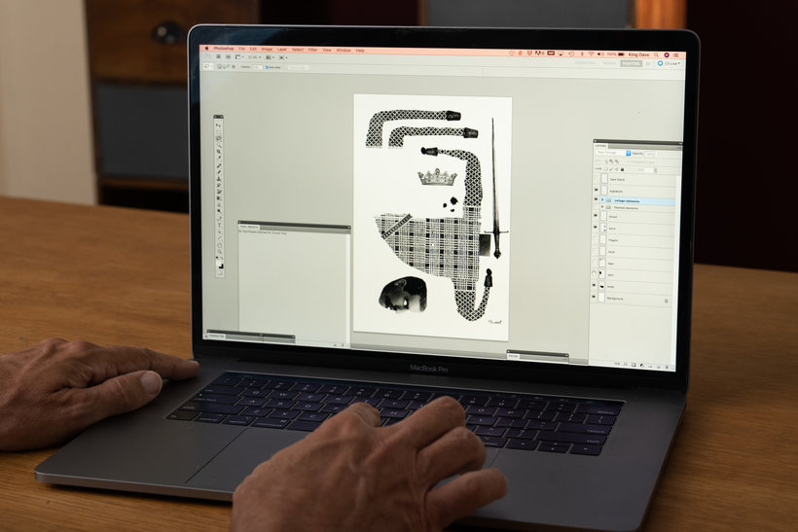Click the Wi-Fi icon in macOS menu bar

[591, 52]
